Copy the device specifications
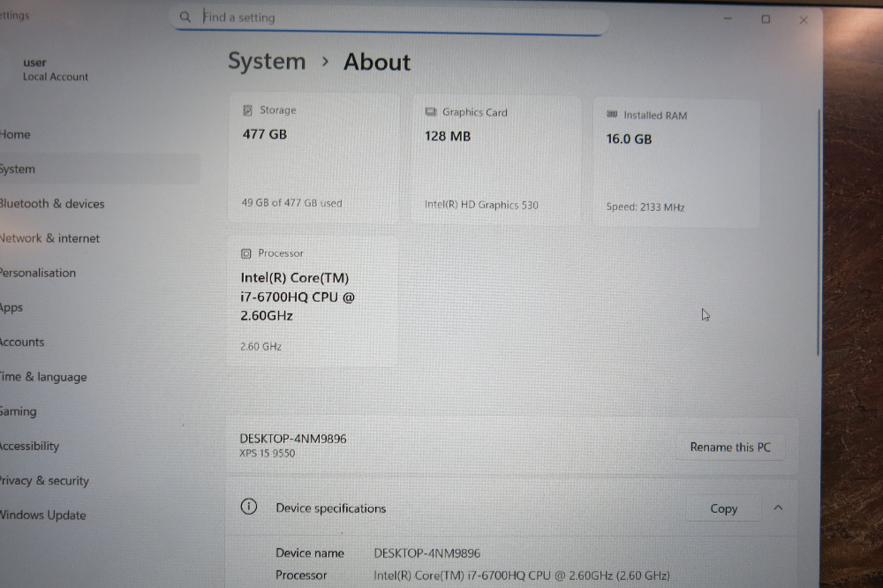The image size is (883, 588). pos(724,509)
